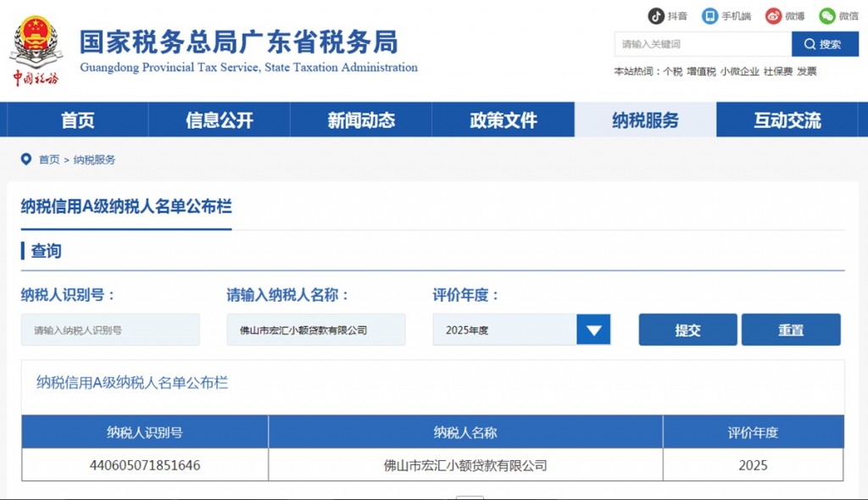This screenshot has height=500, width=868.
Task: Open the 互动交流 navigation tab
Action: 787,119
